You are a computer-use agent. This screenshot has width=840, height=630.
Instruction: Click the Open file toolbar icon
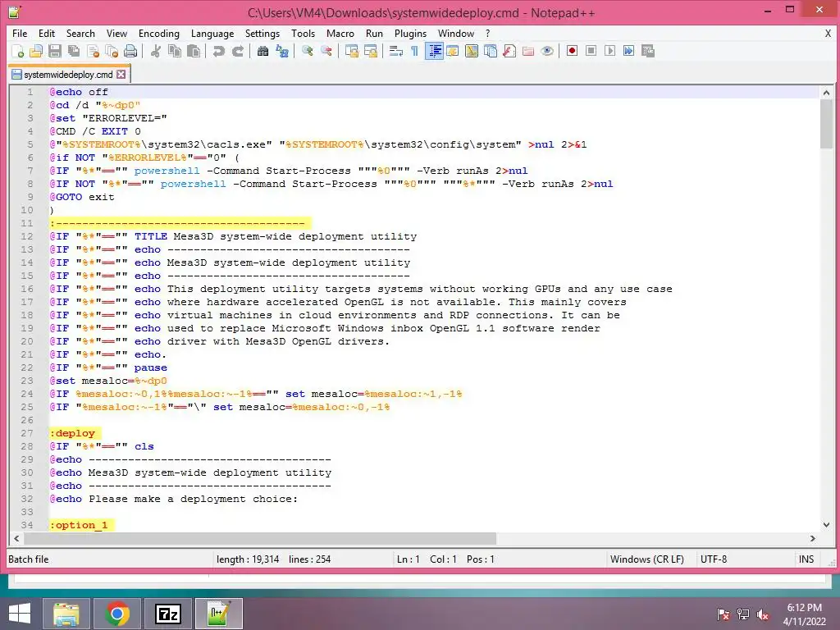coord(36,51)
